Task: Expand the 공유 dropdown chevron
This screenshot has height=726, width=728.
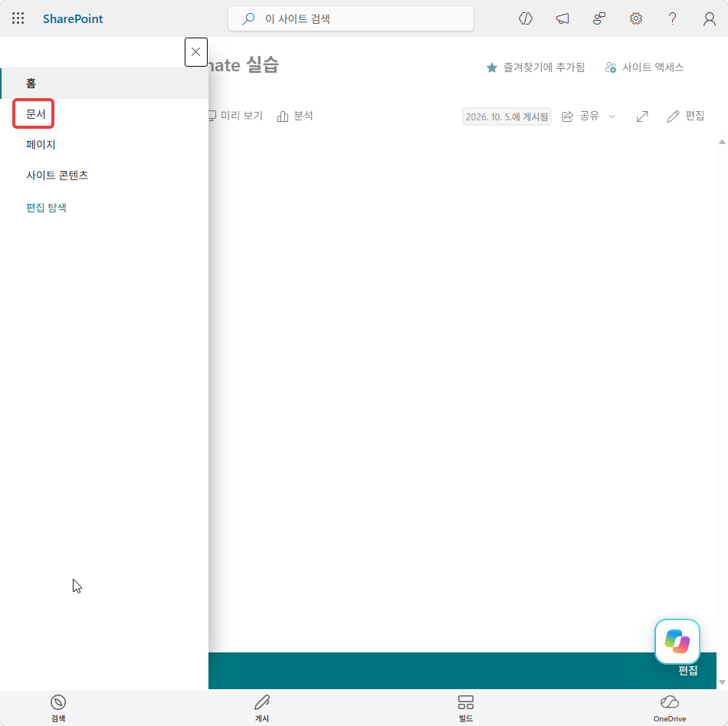Action: 612,116
